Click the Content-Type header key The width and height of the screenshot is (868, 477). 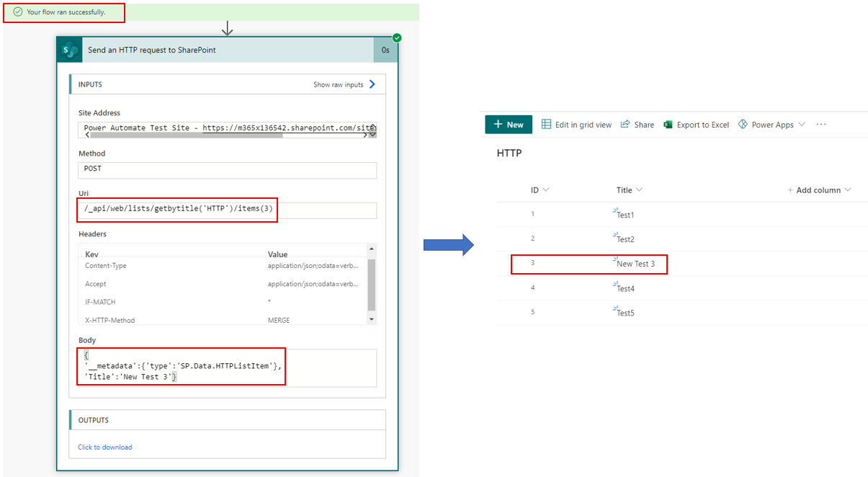pos(106,266)
